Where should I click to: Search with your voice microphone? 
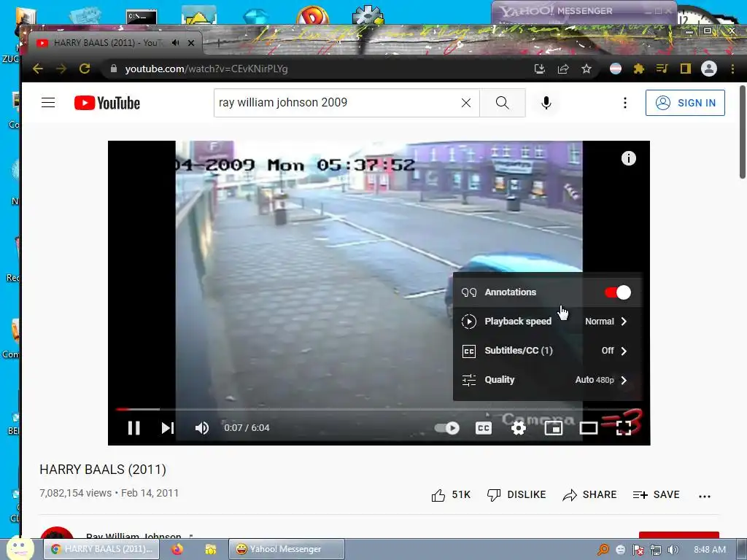point(546,102)
